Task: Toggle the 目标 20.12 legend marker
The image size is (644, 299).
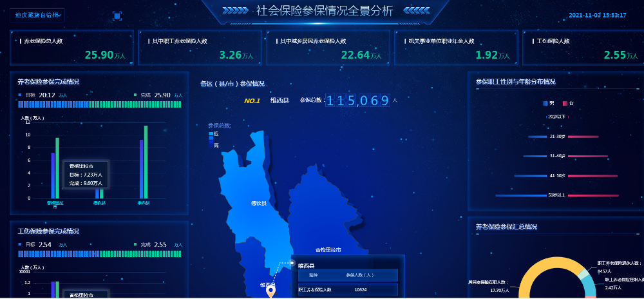Action: [x=20, y=95]
